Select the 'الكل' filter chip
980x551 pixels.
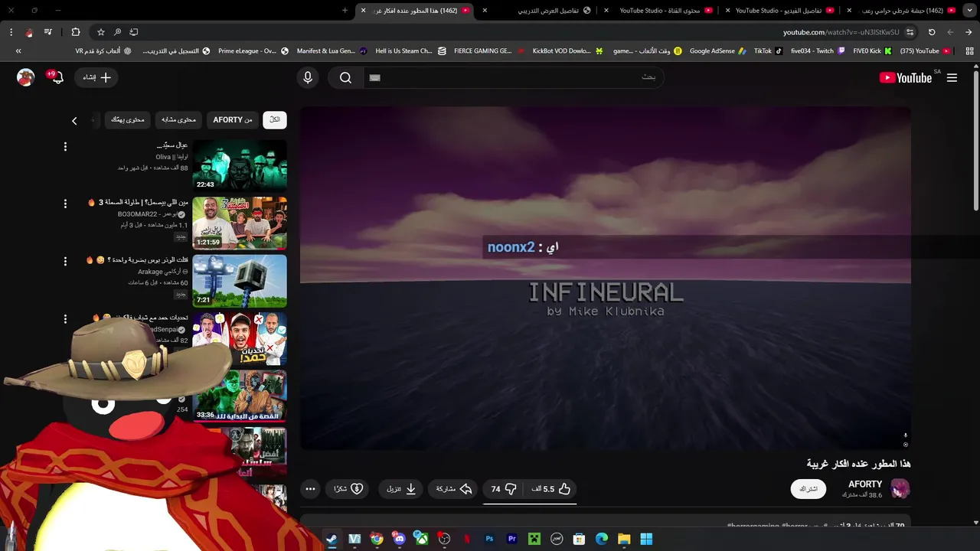(275, 119)
